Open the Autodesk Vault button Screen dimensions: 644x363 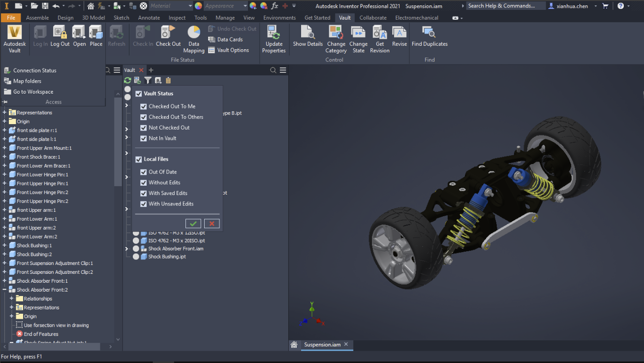tap(14, 39)
